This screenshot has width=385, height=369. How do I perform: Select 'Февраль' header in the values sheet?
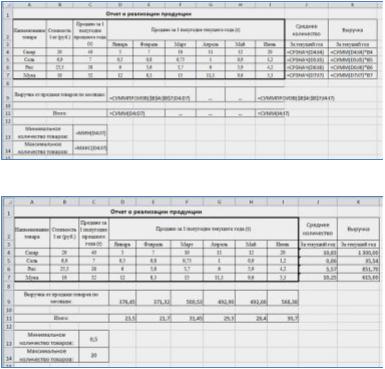(x=153, y=244)
